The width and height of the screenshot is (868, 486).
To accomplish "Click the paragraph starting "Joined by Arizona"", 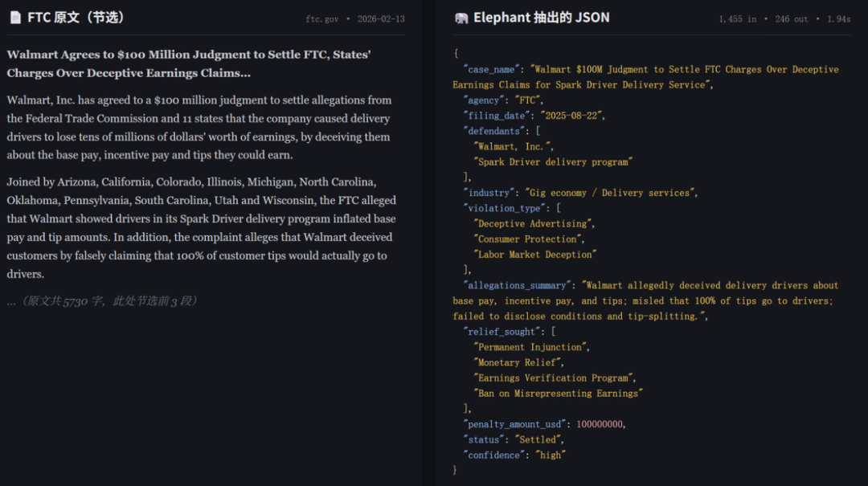I will click(x=201, y=228).
